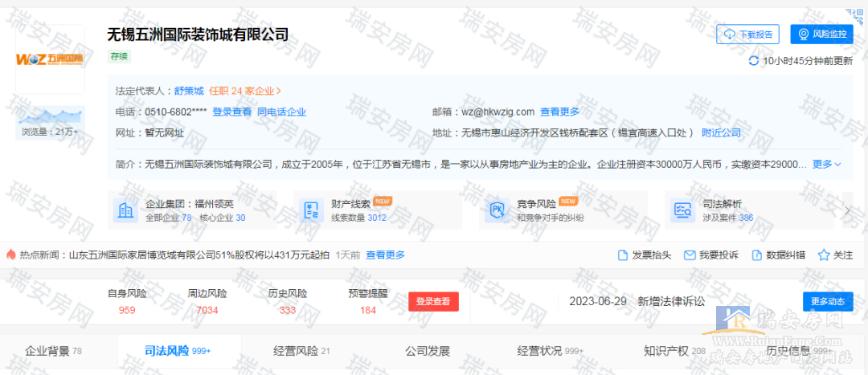Image resolution: width=868 pixels, height=375 pixels.
Task: Expand the 任职 24 家企业 chevron
Action: coord(279,91)
